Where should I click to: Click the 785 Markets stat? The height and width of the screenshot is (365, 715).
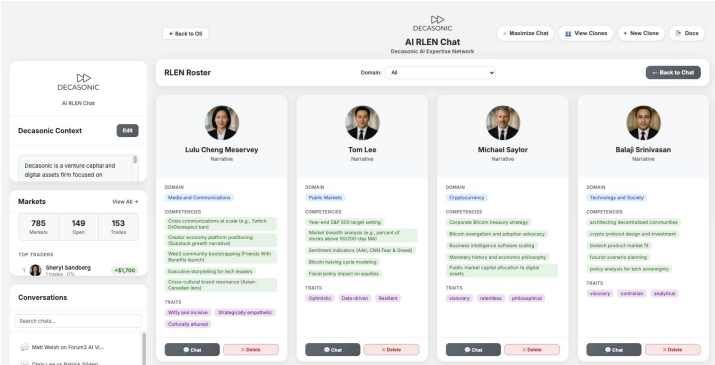coord(38,226)
